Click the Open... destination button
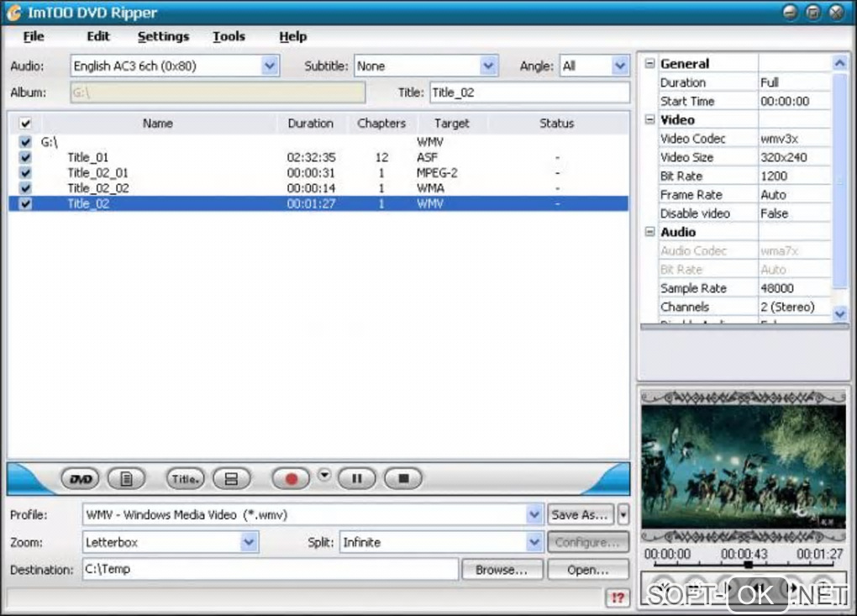Screen dimensions: 857x616 (x=588, y=570)
